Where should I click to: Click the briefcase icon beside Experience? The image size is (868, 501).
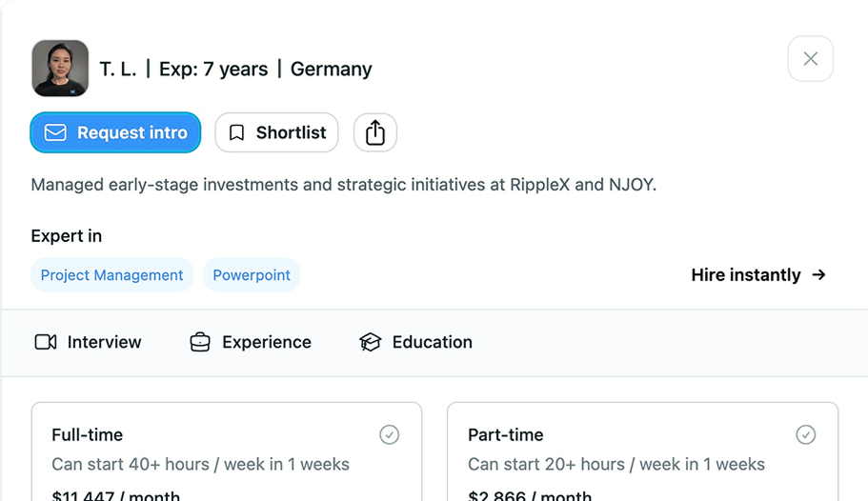click(x=200, y=342)
